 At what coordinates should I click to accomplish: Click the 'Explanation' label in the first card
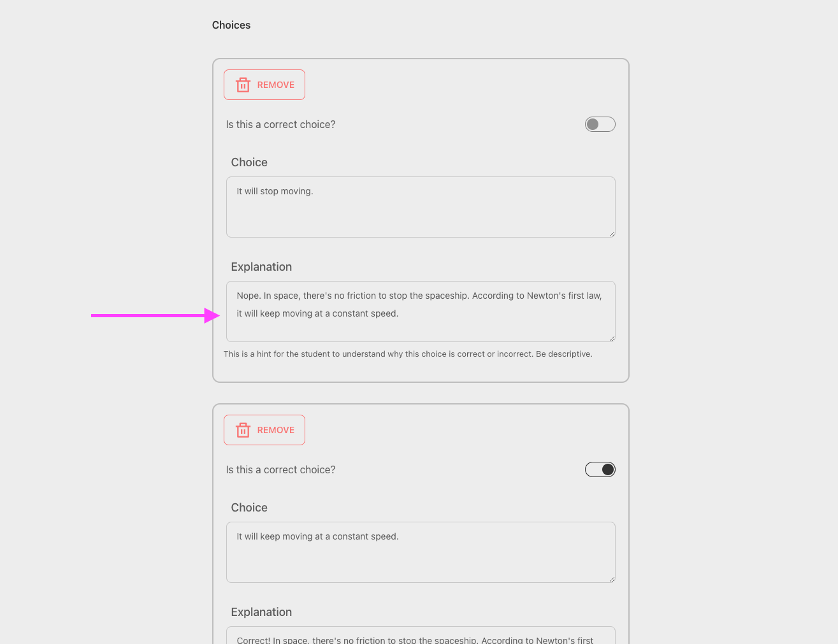(x=261, y=267)
